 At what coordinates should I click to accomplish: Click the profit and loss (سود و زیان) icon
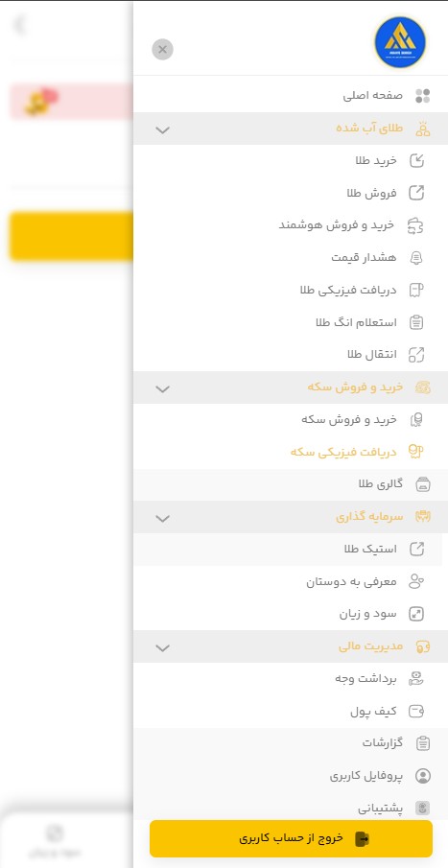(416, 614)
